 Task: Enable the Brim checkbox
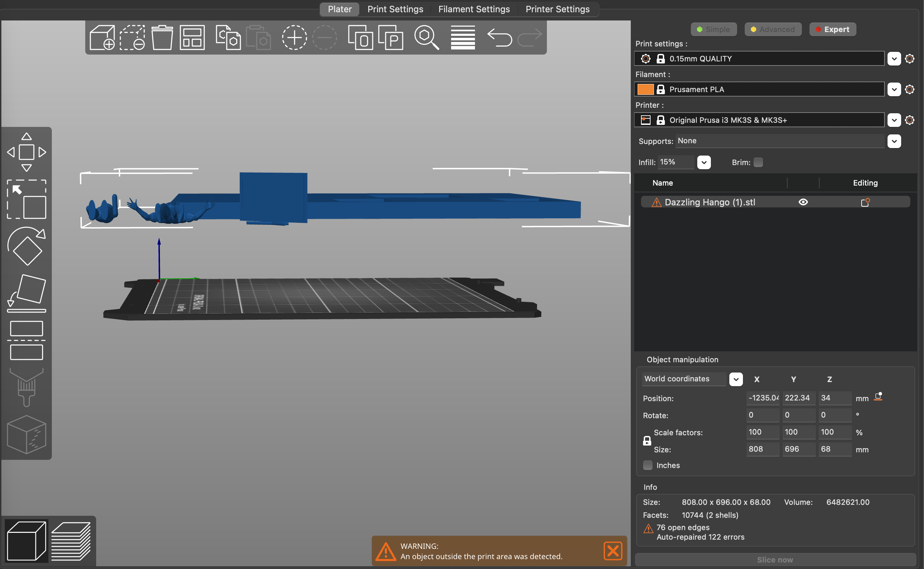(758, 162)
